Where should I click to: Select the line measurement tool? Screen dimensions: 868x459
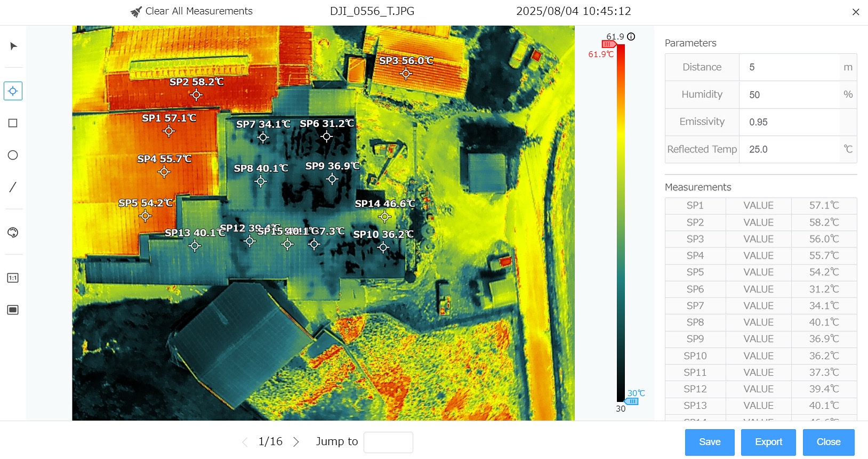13,187
